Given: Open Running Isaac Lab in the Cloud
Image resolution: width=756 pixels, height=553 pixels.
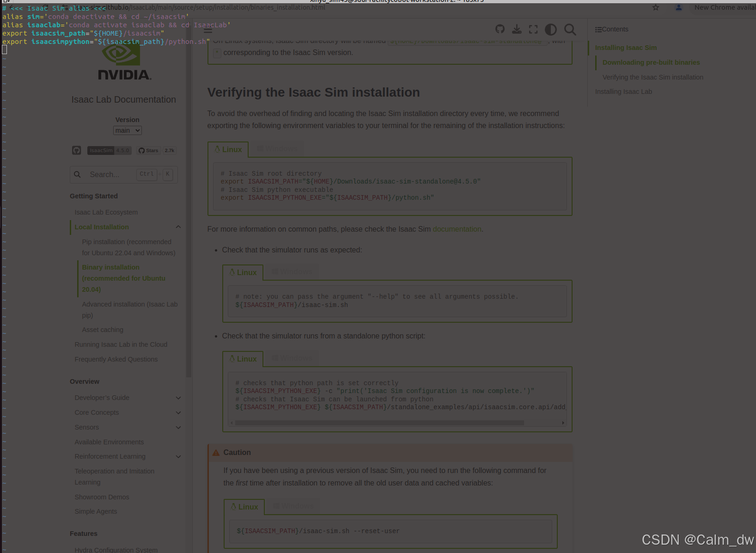Looking at the screenshot, I should click(x=121, y=344).
